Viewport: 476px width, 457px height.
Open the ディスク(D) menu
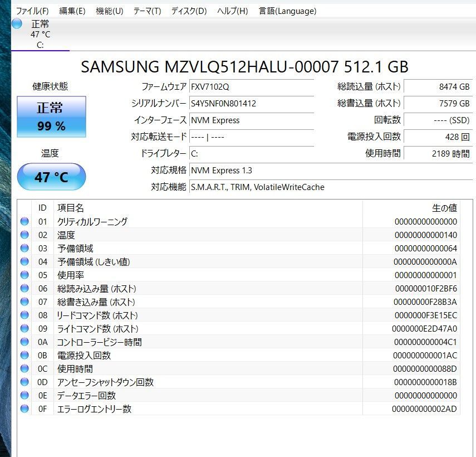189,11
